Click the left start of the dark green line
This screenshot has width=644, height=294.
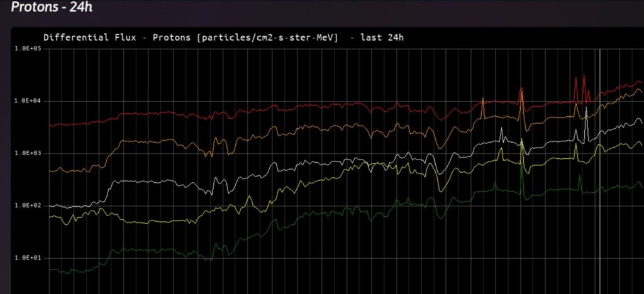(x=50, y=269)
